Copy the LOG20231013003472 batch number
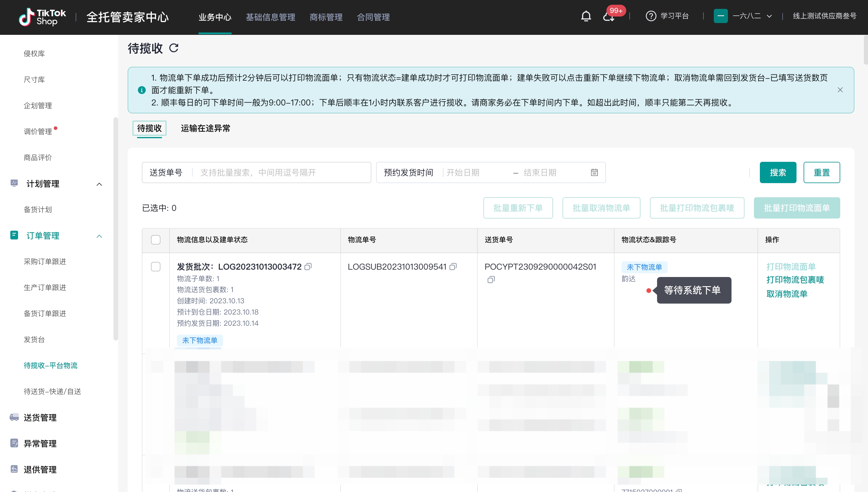The height and width of the screenshot is (492, 868). 308,267
